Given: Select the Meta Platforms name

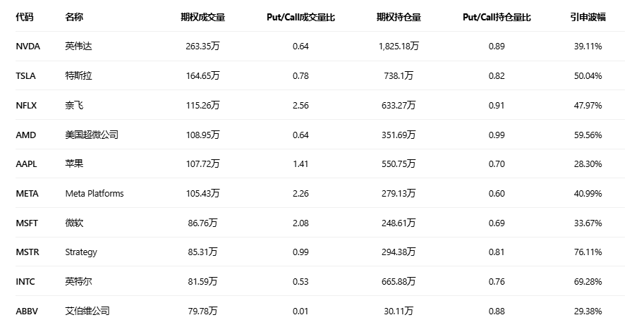Looking at the screenshot, I should coord(94,194).
